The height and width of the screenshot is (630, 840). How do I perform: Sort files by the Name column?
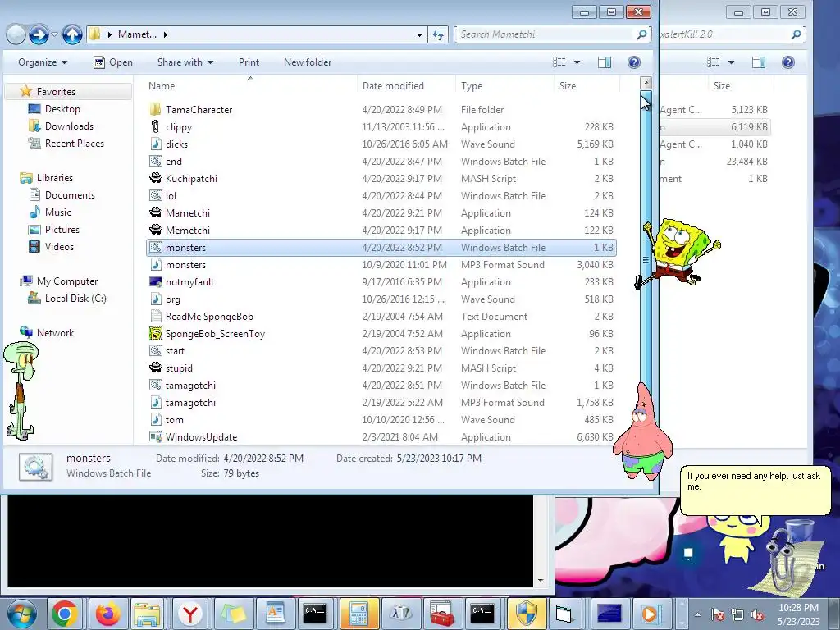(162, 85)
